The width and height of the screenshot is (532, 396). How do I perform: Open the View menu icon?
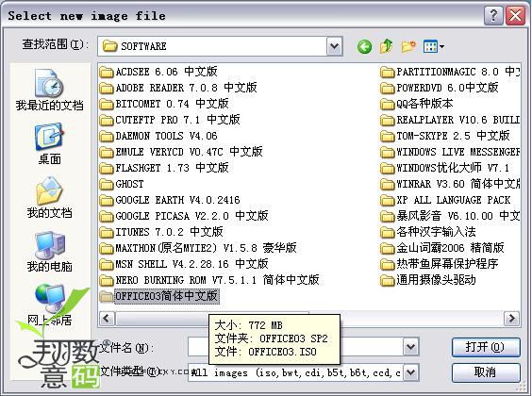(x=433, y=46)
